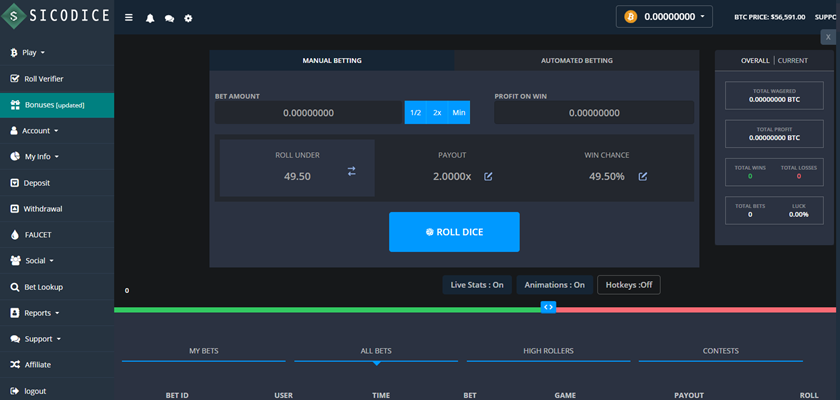This screenshot has height=400, width=840.
Task: Click the Bet Amount input field
Action: click(x=308, y=113)
